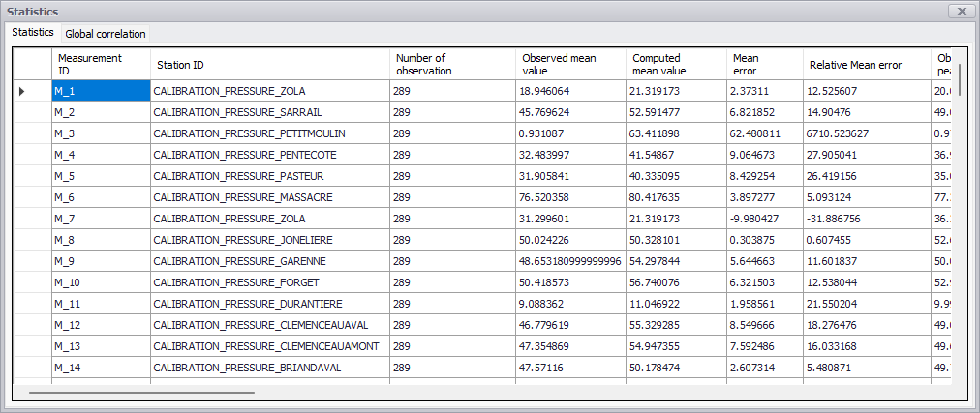Click CALIBRATION_PRESSURE_PENTECOTE station cell
The width and height of the screenshot is (980, 413).
click(x=270, y=155)
